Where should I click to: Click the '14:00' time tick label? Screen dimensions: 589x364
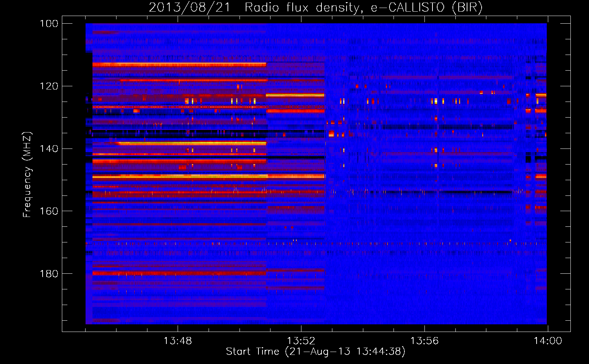click(548, 341)
